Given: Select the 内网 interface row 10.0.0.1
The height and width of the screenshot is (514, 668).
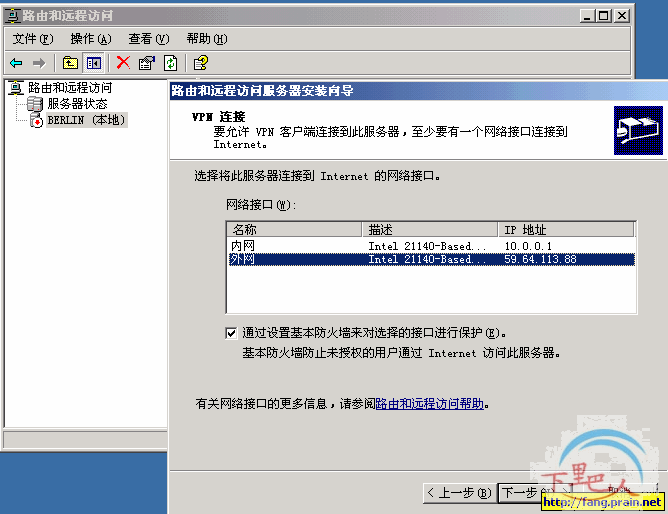Looking at the screenshot, I should (431, 246).
